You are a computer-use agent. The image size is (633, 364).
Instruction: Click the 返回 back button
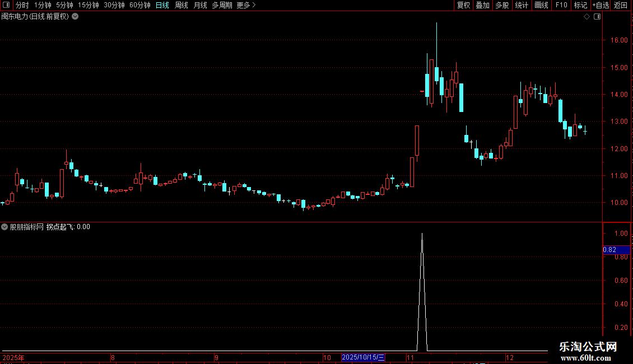click(x=621, y=5)
